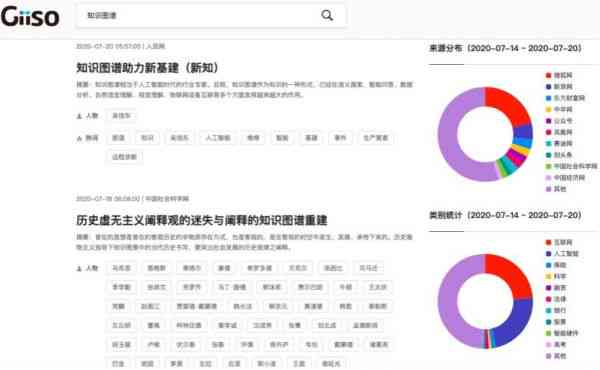The height and width of the screenshot is (370, 600).
Task: Click 智能硬件 legend swatch
Action: pos(548,333)
